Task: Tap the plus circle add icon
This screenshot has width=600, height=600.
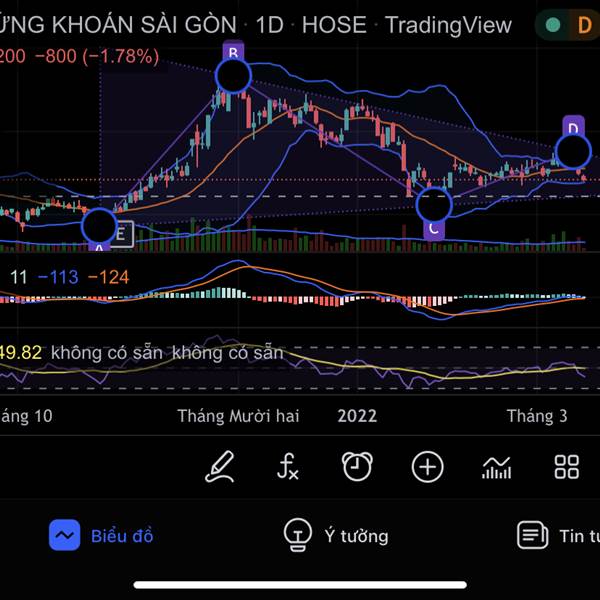Action: pyautogui.click(x=427, y=467)
